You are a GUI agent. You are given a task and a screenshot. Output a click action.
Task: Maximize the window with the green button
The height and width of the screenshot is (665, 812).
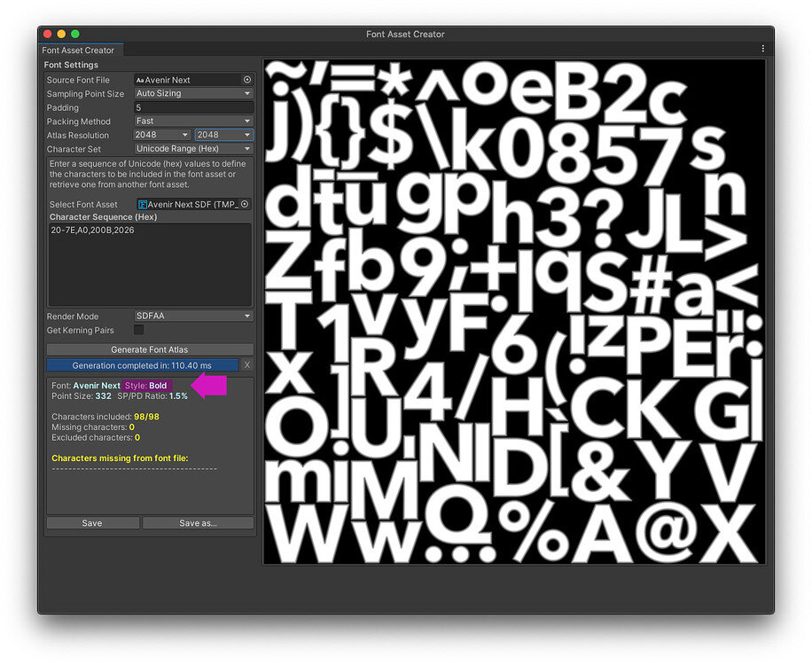click(x=75, y=34)
